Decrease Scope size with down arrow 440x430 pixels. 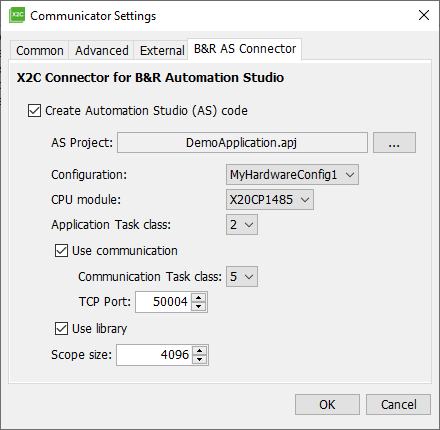tap(200, 359)
